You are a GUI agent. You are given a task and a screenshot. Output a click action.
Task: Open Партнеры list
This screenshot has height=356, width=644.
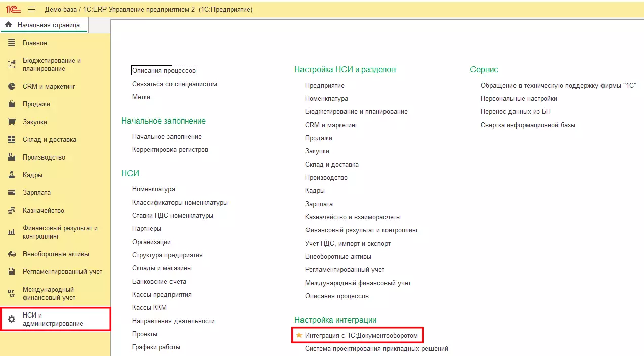click(x=147, y=229)
